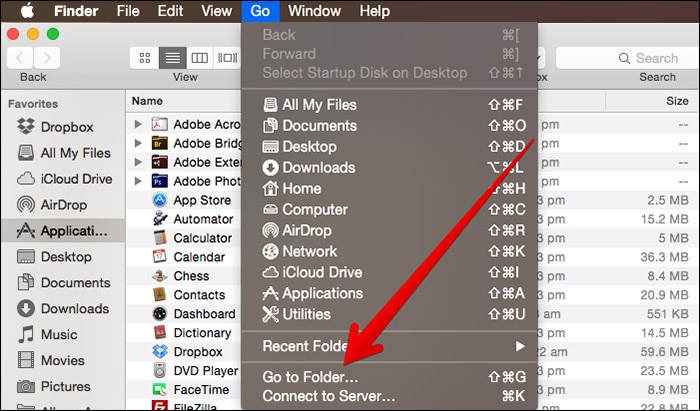This screenshot has width=700, height=411.
Task: Sort by the Size column header
Action: click(677, 101)
